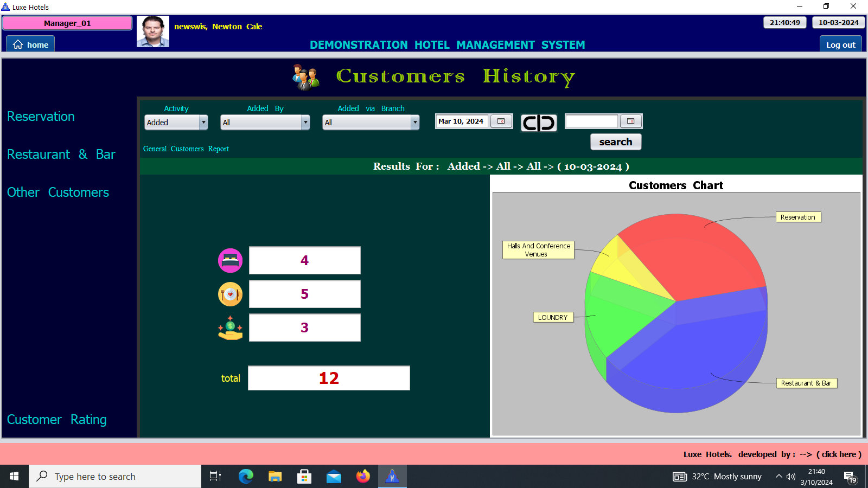Click the pink bed reservation icon

point(230,261)
